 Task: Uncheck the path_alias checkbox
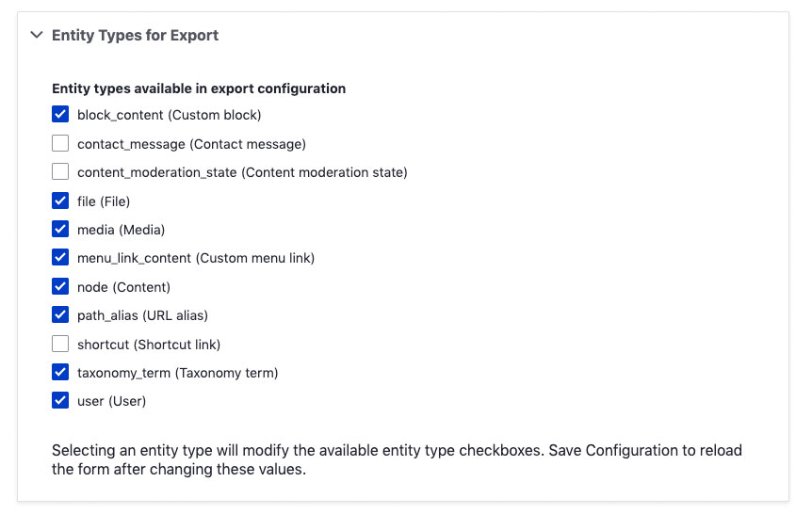(60, 315)
